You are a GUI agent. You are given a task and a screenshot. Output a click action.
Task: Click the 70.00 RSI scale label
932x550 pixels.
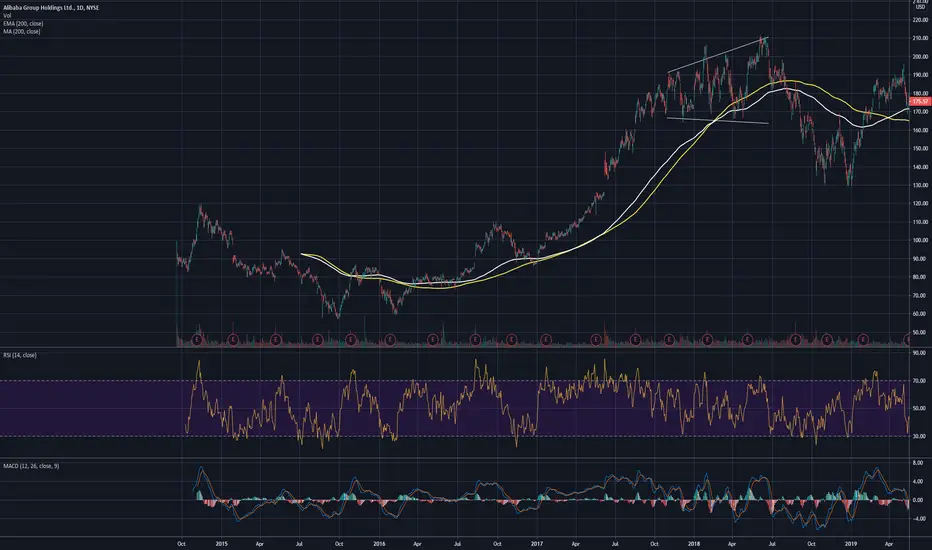point(919,381)
